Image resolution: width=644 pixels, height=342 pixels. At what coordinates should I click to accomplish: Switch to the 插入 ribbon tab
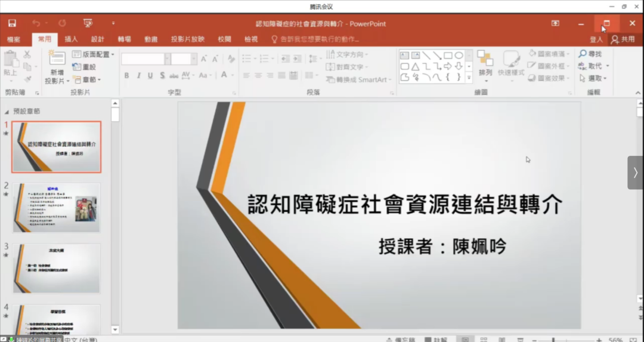coord(71,39)
